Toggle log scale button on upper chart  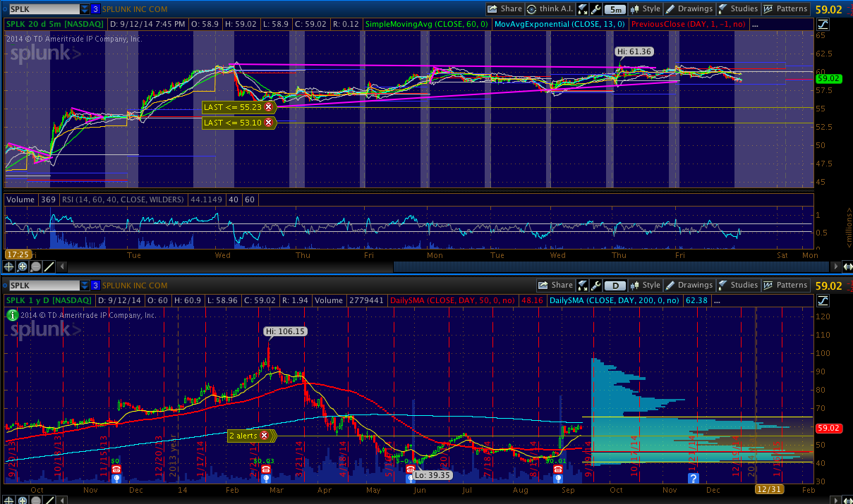click(823, 24)
